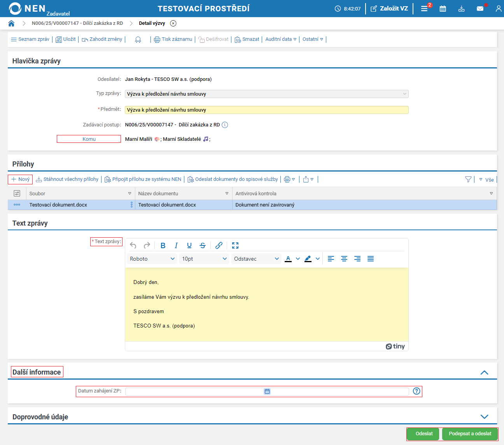
Task: Click the text color swatch button
Action: tap(288, 259)
